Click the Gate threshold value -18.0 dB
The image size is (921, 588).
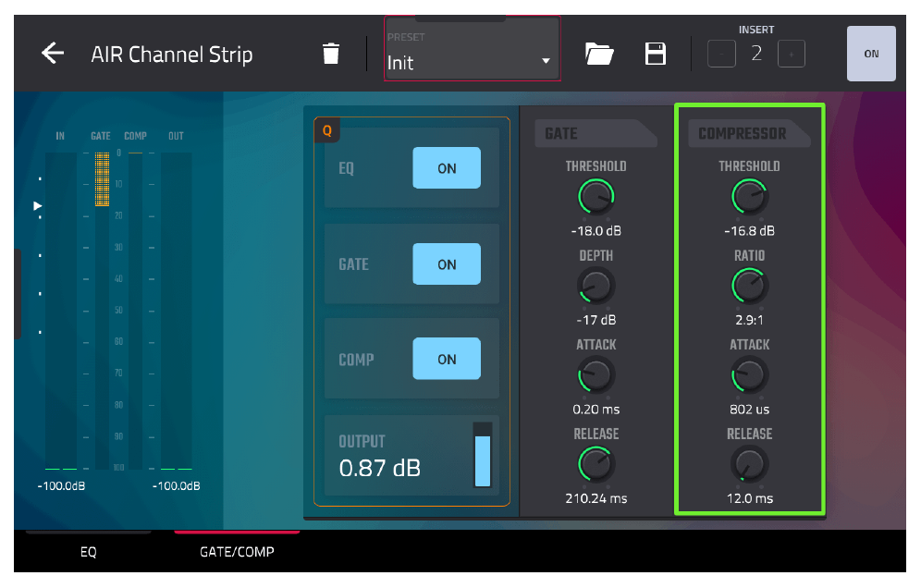[596, 231]
